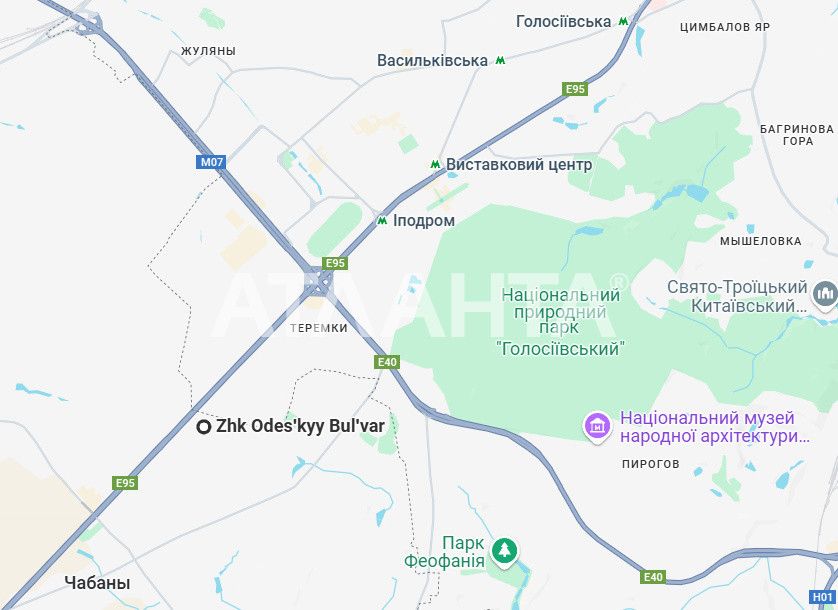Screen dimensions: 838x610
Task: Click the Багринова Гора label
Action: [797, 135]
